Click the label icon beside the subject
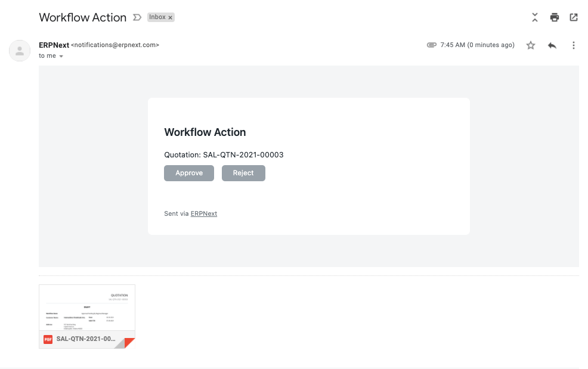This screenshot has width=588, height=369. (x=137, y=17)
